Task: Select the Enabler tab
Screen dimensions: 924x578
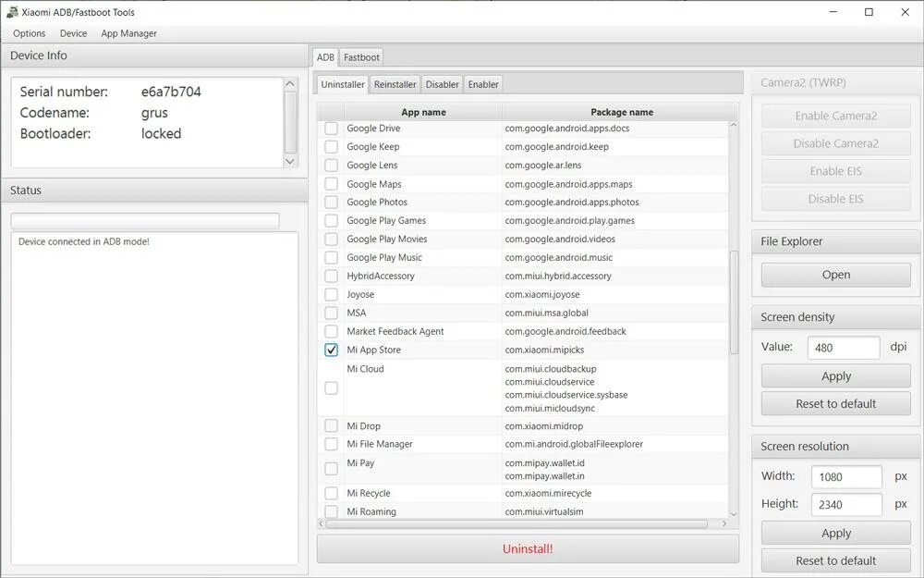Action: click(x=483, y=84)
